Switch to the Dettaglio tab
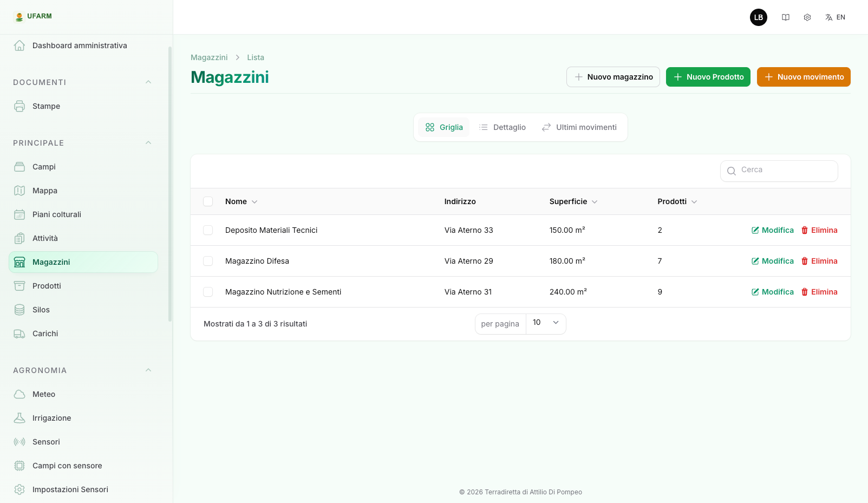Image resolution: width=868 pixels, height=503 pixels. (x=502, y=127)
